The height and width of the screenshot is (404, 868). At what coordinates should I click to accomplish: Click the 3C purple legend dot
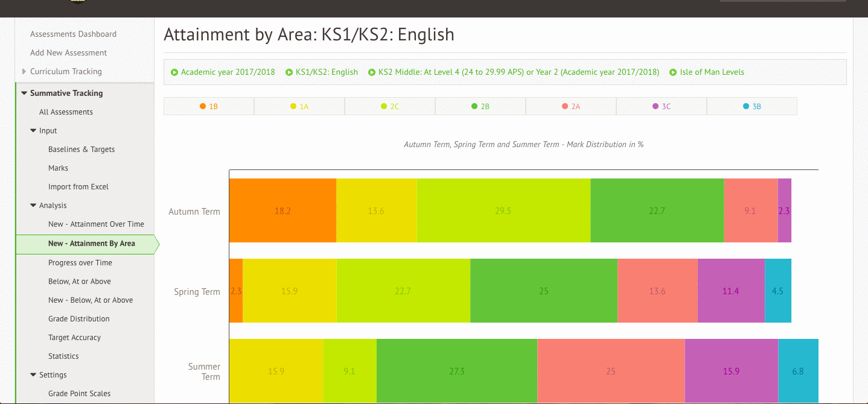click(656, 106)
